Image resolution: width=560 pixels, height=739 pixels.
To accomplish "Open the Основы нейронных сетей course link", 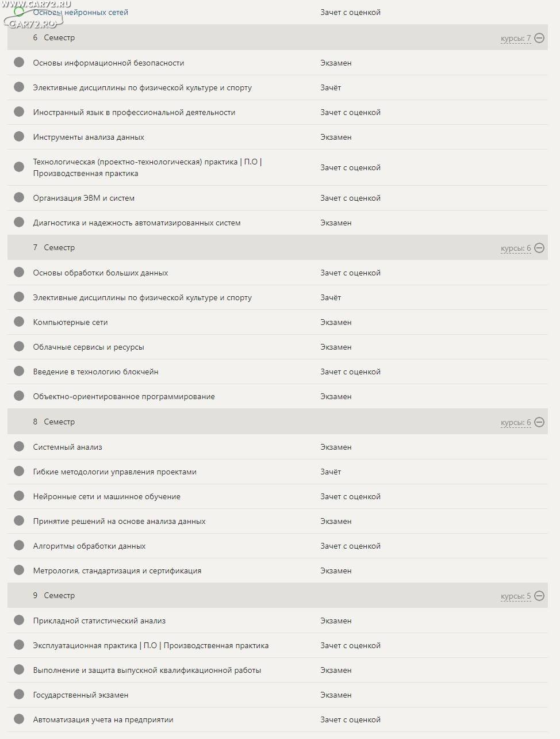I will coord(80,12).
